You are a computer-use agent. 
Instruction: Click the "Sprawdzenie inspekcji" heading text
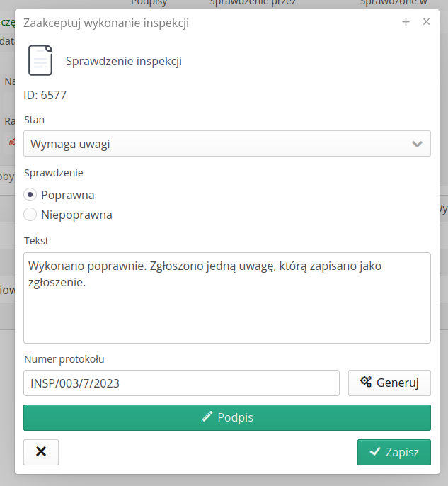point(124,61)
